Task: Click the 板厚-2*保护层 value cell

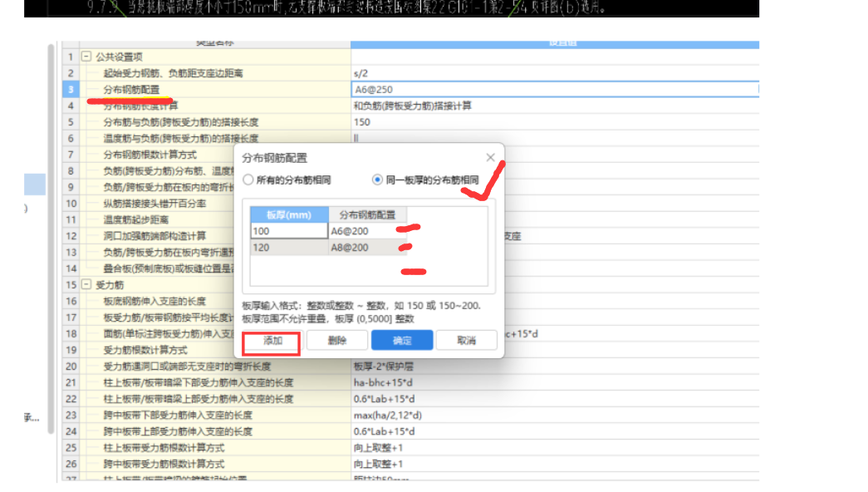Action: click(x=555, y=367)
